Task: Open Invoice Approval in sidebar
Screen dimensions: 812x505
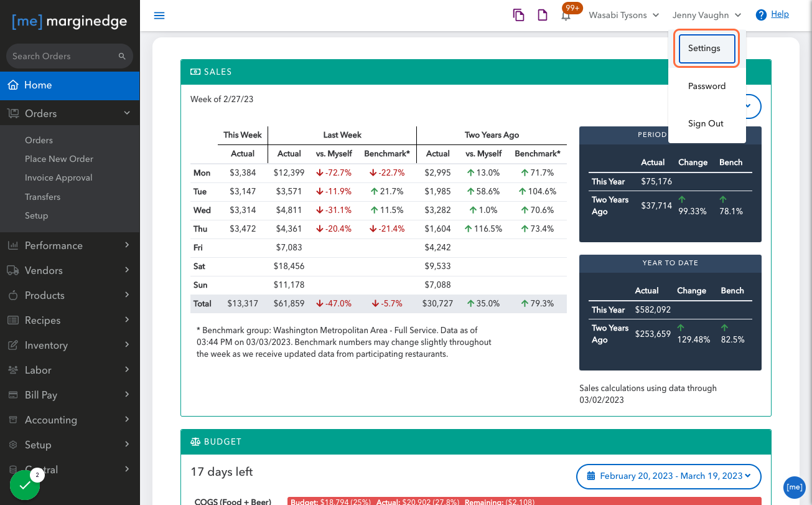Action: [x=58, y=177]
